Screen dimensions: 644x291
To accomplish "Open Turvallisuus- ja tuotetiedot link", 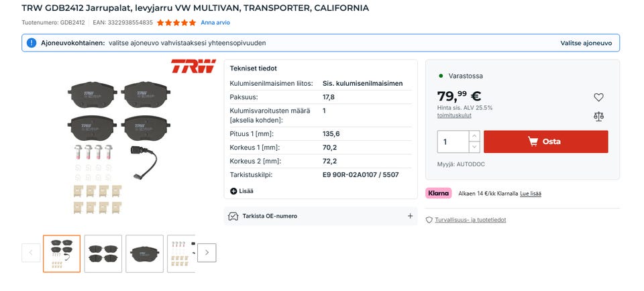I will (470, 220).
